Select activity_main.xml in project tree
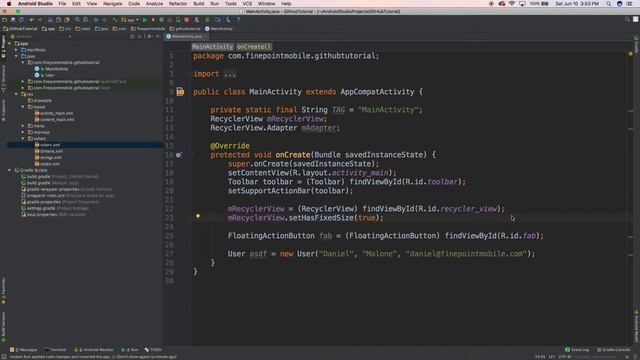The height and width of the screenshot is (360, 640). tap(54, 113)
